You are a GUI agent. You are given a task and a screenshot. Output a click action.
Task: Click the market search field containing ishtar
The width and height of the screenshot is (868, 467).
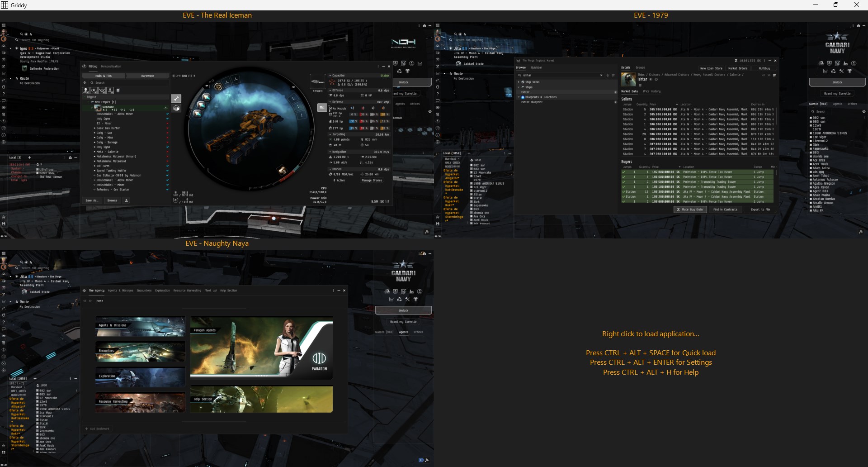click(561, 75)
